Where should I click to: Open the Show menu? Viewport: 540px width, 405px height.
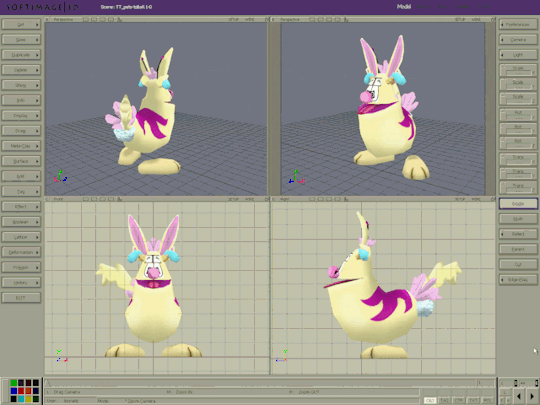point(21,85)
